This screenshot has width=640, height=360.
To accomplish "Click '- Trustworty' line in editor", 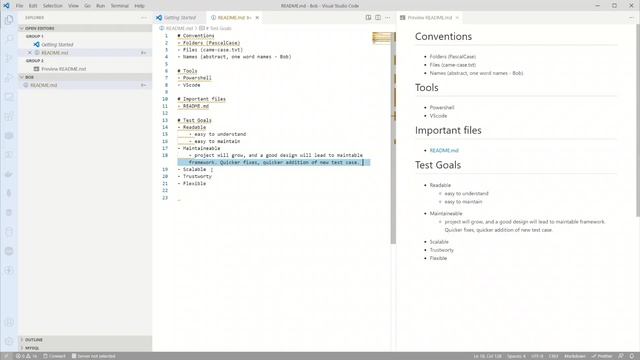I will [195, 176].
